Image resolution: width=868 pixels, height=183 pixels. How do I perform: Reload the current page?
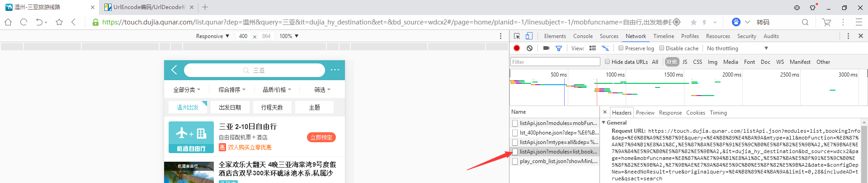[24, 22]
